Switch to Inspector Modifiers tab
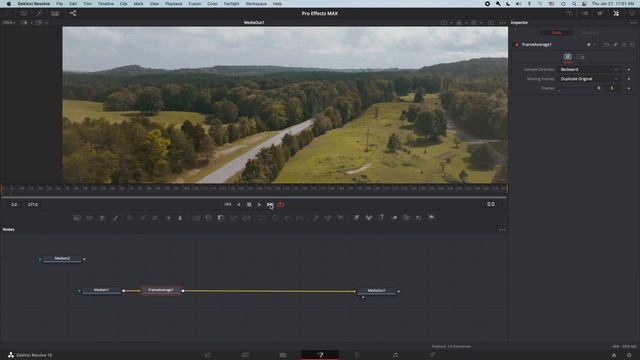Viewport: 640px width, 360px height. (590, 33)
